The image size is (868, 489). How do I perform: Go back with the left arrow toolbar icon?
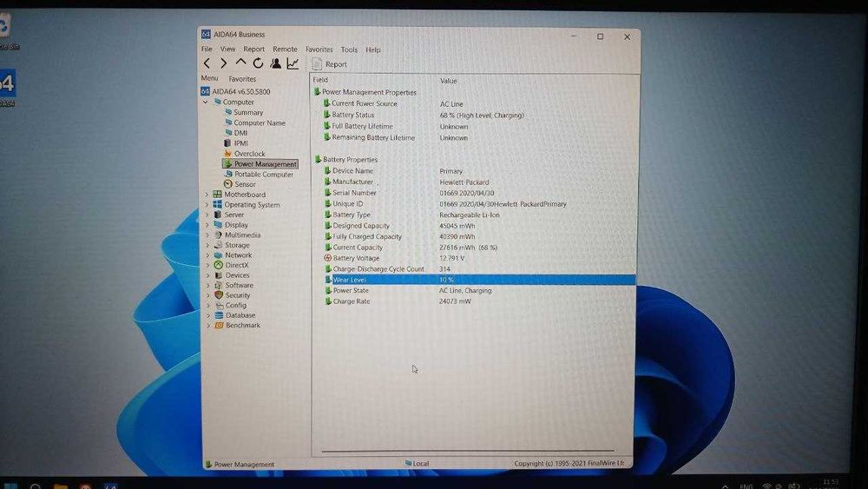207,63
